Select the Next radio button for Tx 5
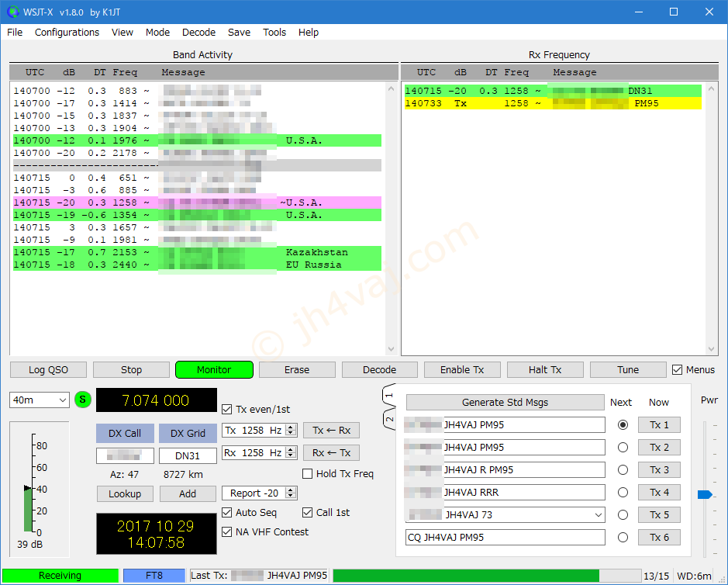This screenshot has height=585, width=728. point(623,515)
